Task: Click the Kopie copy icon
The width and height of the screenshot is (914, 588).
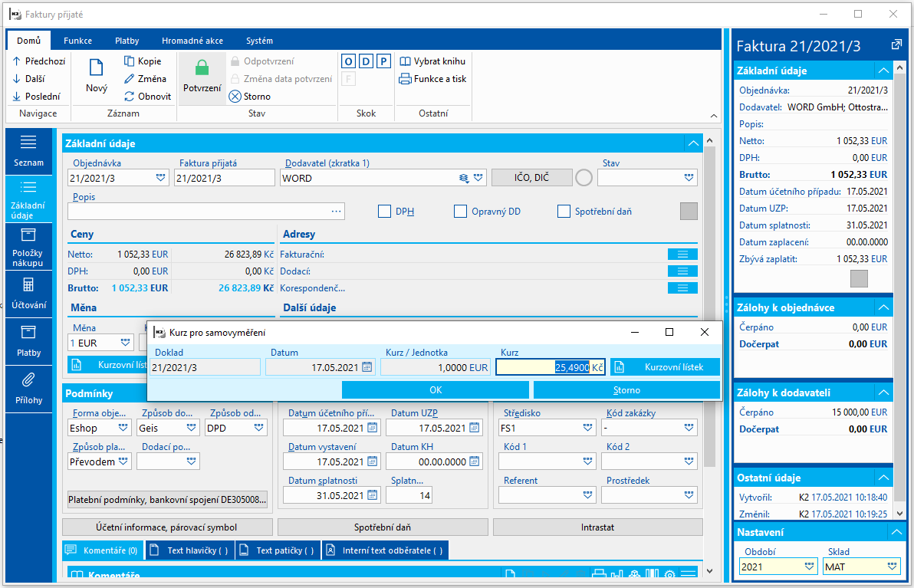Action: point(130,61)
